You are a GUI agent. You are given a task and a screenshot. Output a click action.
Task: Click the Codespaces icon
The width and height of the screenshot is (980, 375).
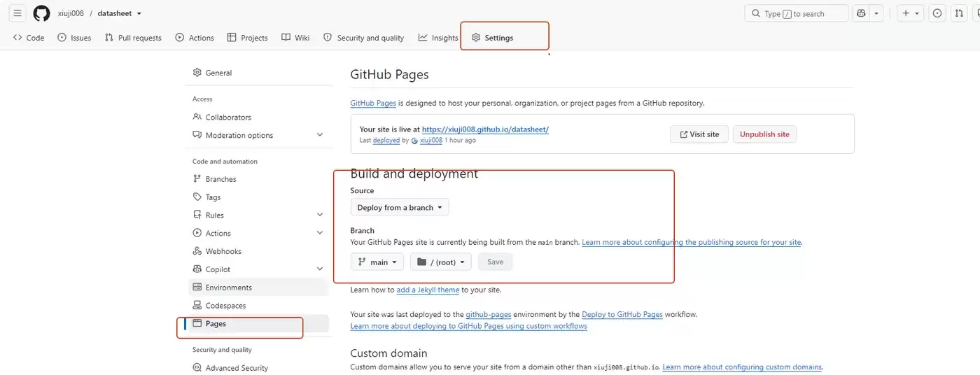tap(197, 306)
